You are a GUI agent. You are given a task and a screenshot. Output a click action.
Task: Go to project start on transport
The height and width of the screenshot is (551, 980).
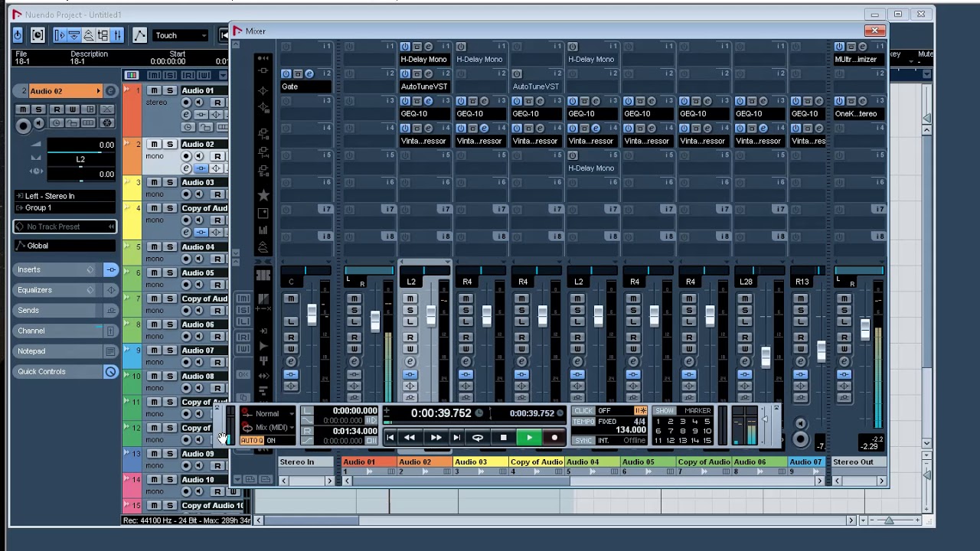click(390, 438)
